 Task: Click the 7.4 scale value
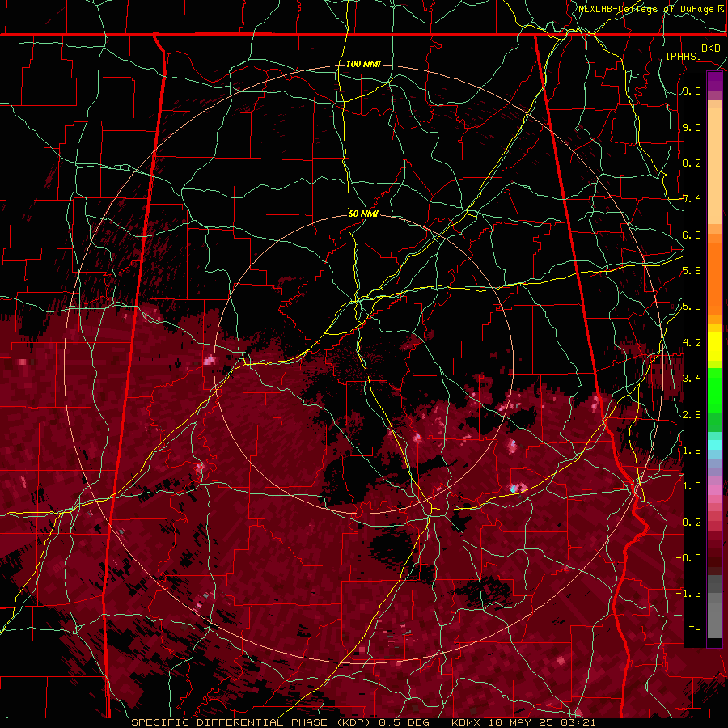[x=692, y=199]
